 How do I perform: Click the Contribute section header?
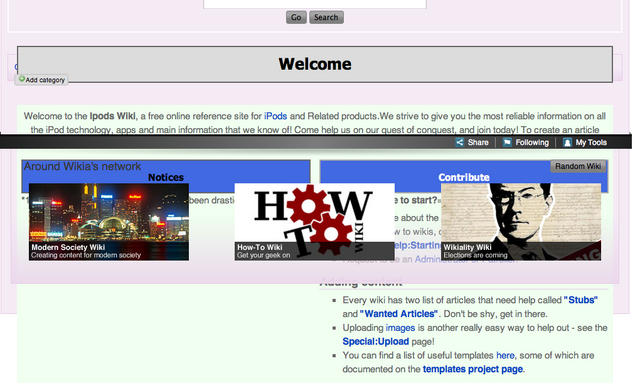(x=464, y=177)
